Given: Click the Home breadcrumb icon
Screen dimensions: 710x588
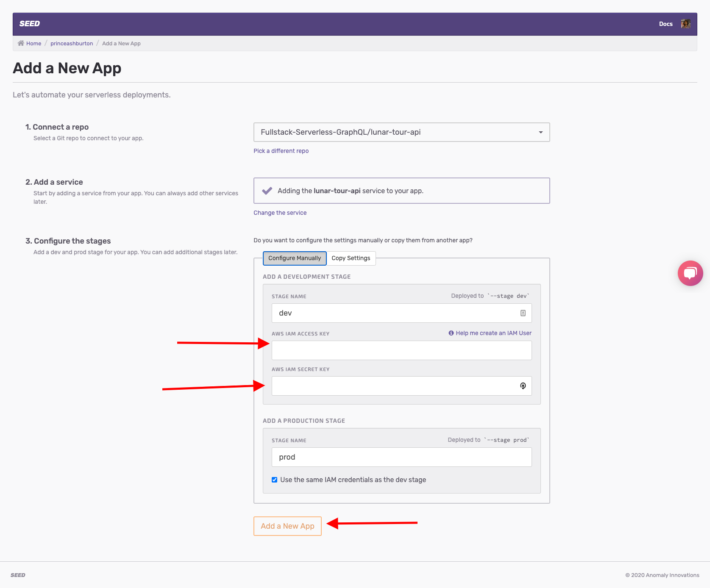Looking at the screenshot, I should tap(21, 43).
